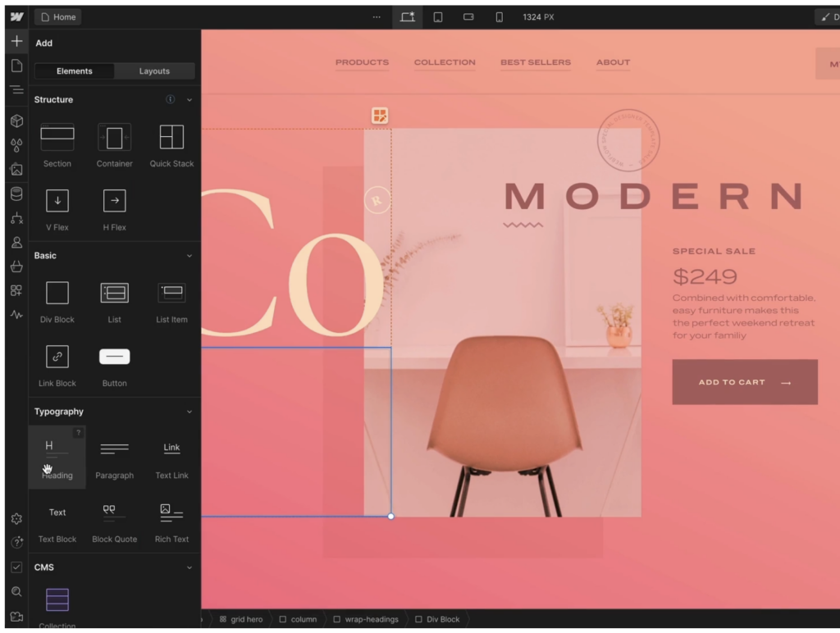
Task: Select wrap-headings in the breadcrumb bar
Action: click(371, 619)
